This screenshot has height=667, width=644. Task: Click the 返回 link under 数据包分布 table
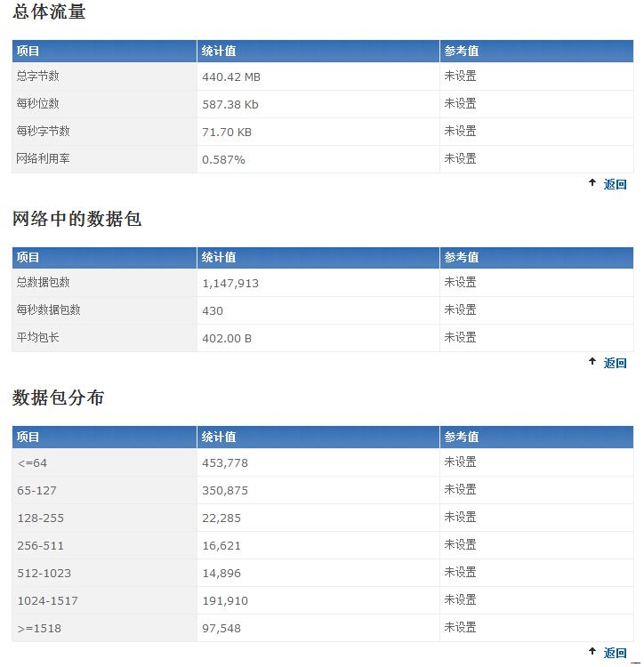pos(615,654)
